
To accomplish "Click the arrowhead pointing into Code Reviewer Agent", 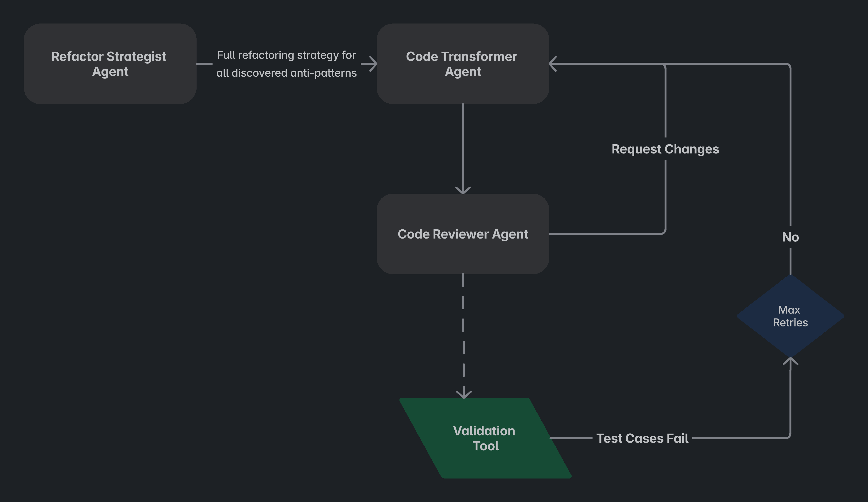I will tap(463, 190).
